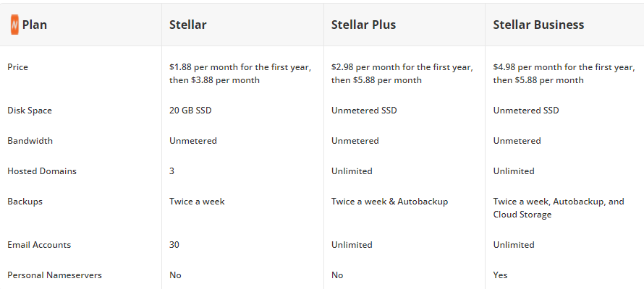
Task: Click the Stellar $1.88 per month price
Action: coord(240,74)
